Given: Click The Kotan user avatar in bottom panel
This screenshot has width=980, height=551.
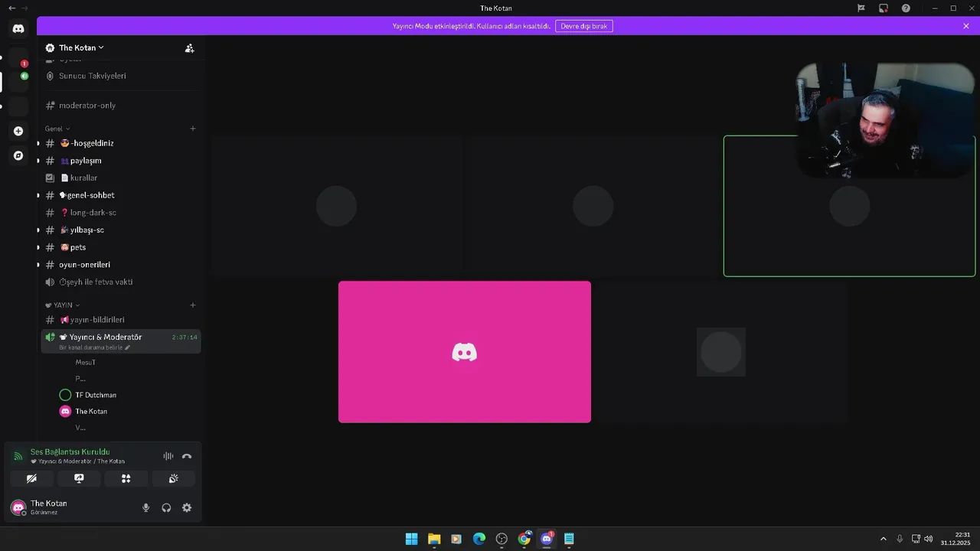Looking at the screenshot, I should tap(18, 507).
